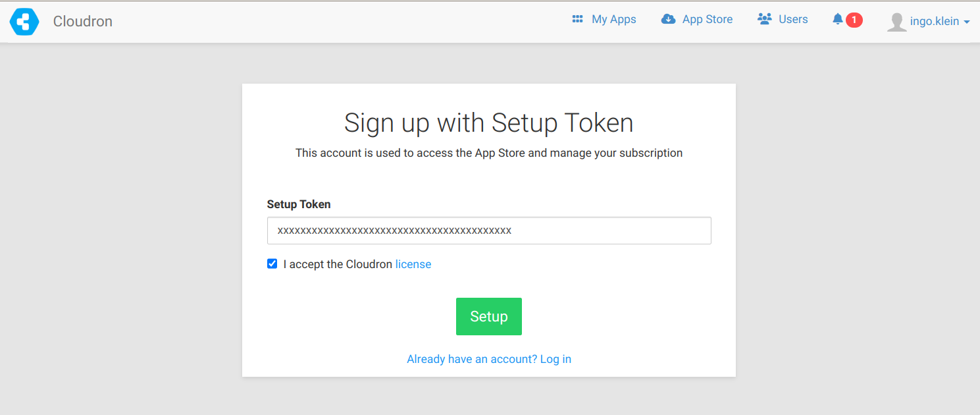This screenshot has height=415, width=980.
Task: Open the Cloudron license link
Action: tap(413, 264)
